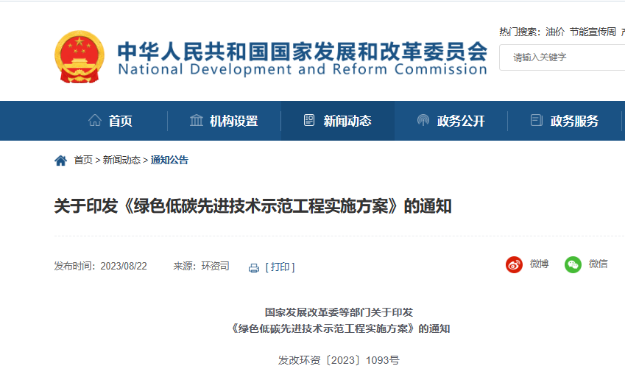The height and width of the screenshot is (380, 625).
Task: Click the building icon beside 机构设置
Action: click(196, 120)
